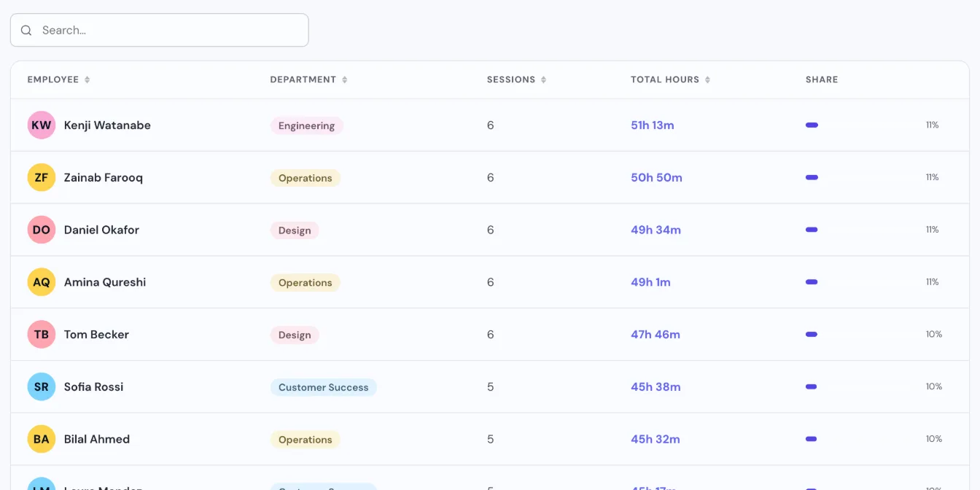Click the Customer Success tag for Sofia Rossi
The image size is (980, 490).
coord(324,387)
